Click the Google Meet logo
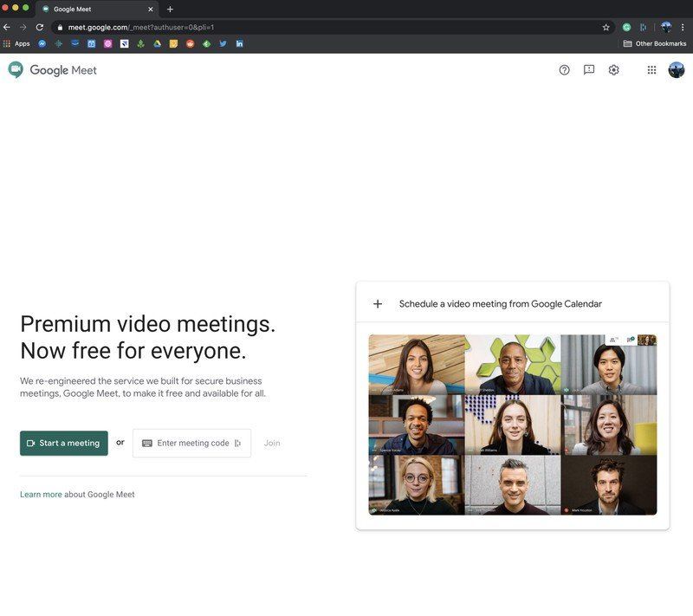 (x=52, y=70)
